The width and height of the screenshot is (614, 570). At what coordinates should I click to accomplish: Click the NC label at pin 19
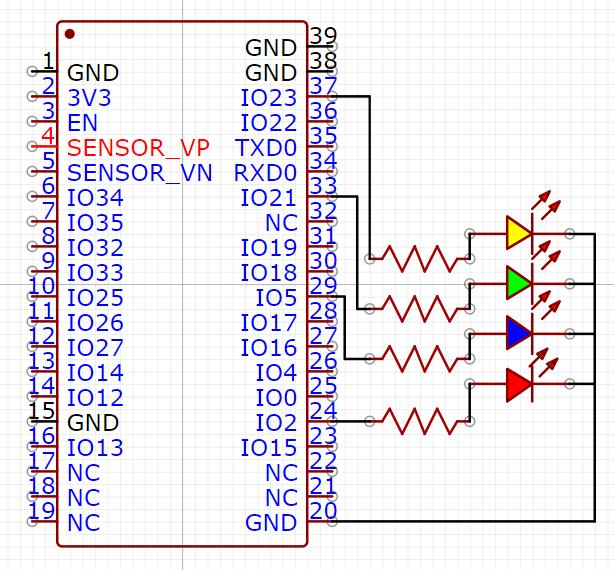[83, 523]
